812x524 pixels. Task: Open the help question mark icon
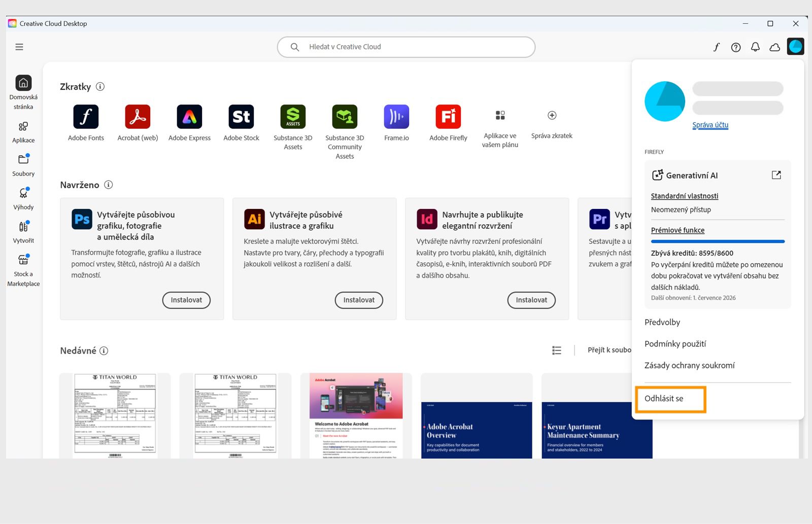click(x=736, y=47)
